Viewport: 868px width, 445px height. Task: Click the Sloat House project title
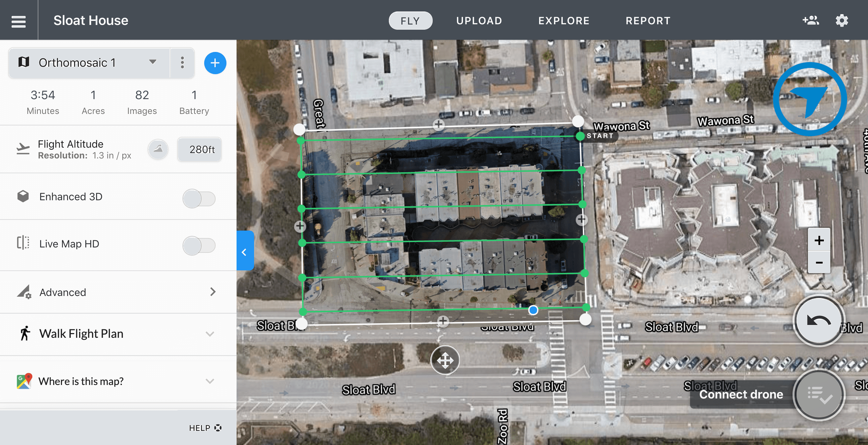(91, 21)
